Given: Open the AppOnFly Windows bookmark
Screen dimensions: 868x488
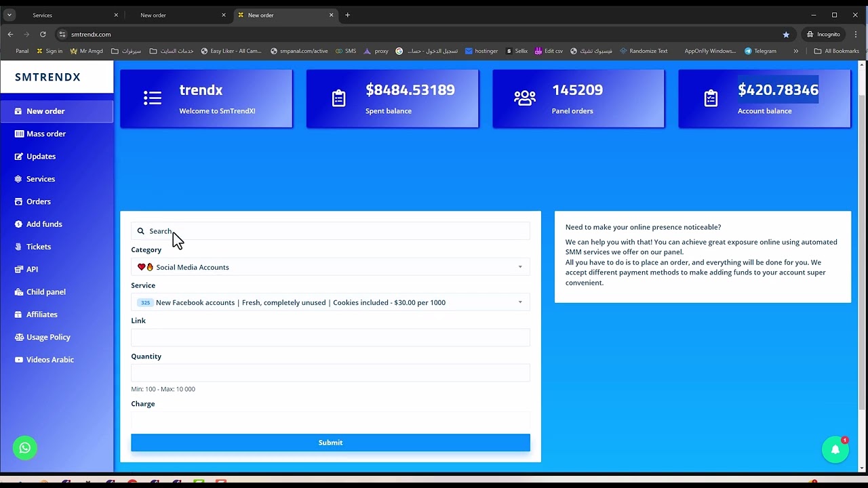Looking at the screenshot, I should [x=709, y=51].
